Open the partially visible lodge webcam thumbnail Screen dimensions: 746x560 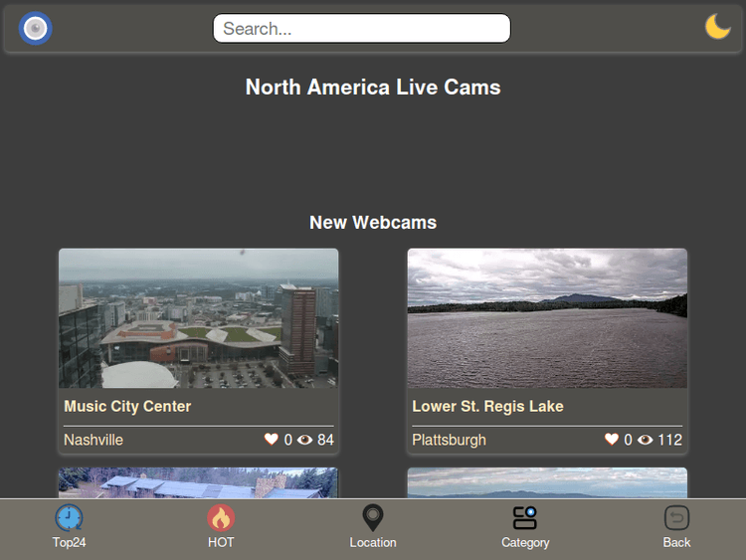click(198, 483)
